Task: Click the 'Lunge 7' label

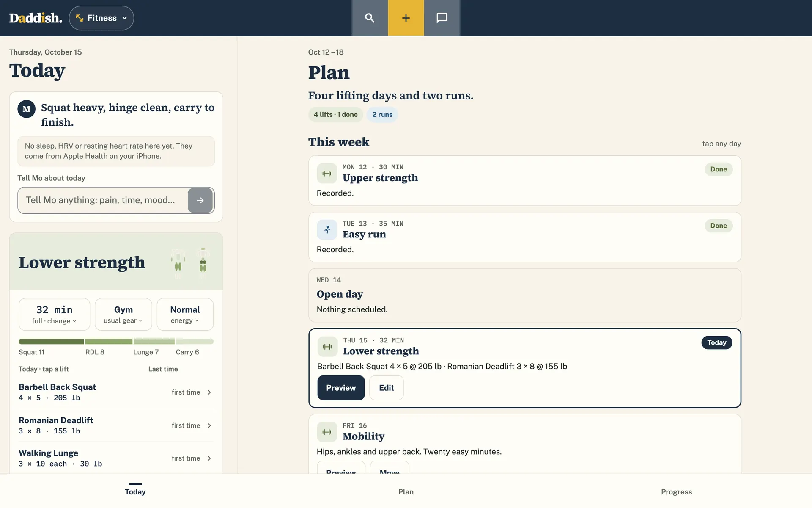Action: coord(146,352)
